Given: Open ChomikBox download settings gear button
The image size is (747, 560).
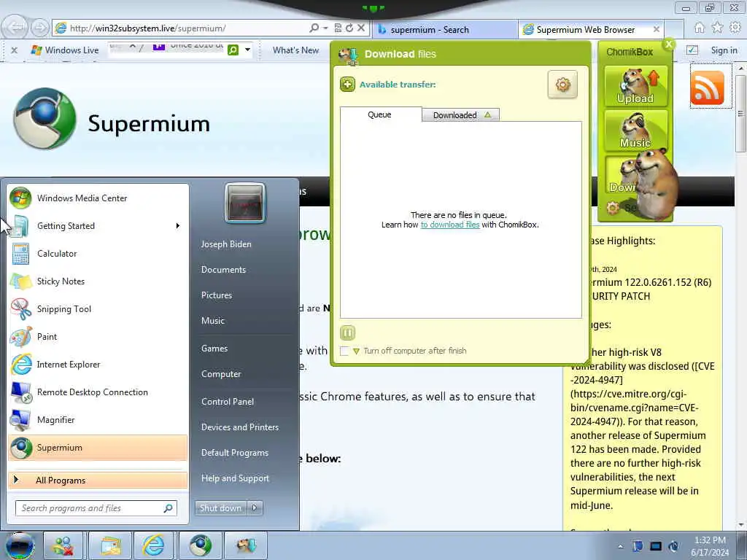Looking at the screenshot, I should [x=562, y=85].
